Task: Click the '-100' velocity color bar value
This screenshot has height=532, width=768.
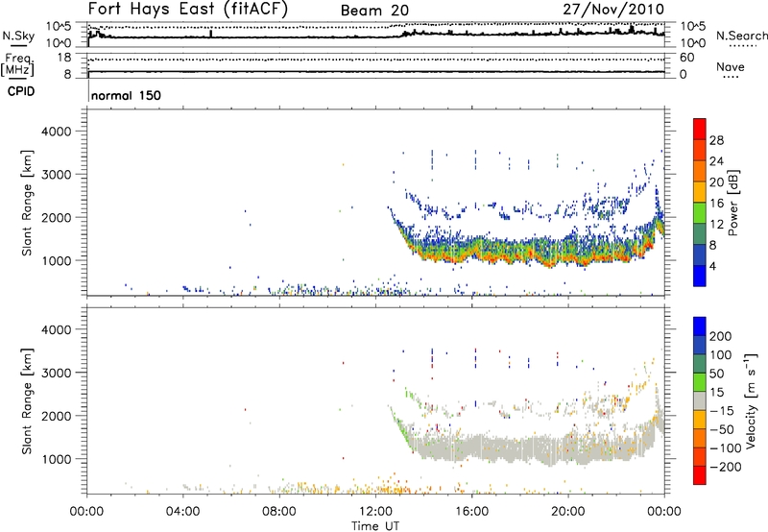Action: point(725,448)
